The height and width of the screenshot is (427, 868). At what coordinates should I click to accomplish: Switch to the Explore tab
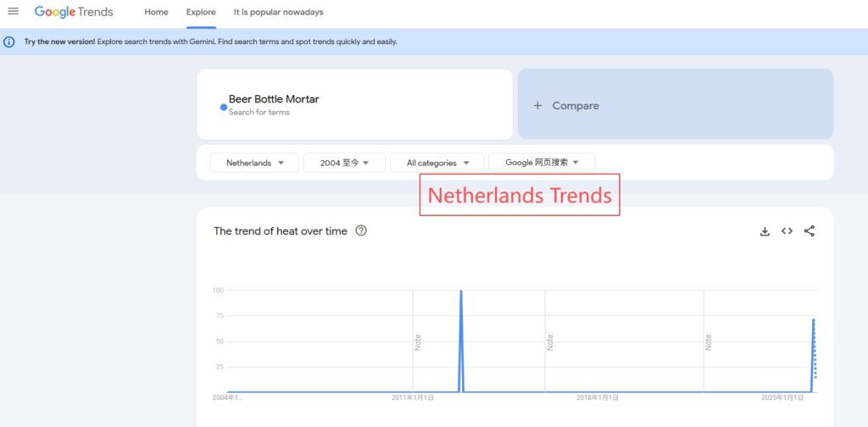point(201,13)
